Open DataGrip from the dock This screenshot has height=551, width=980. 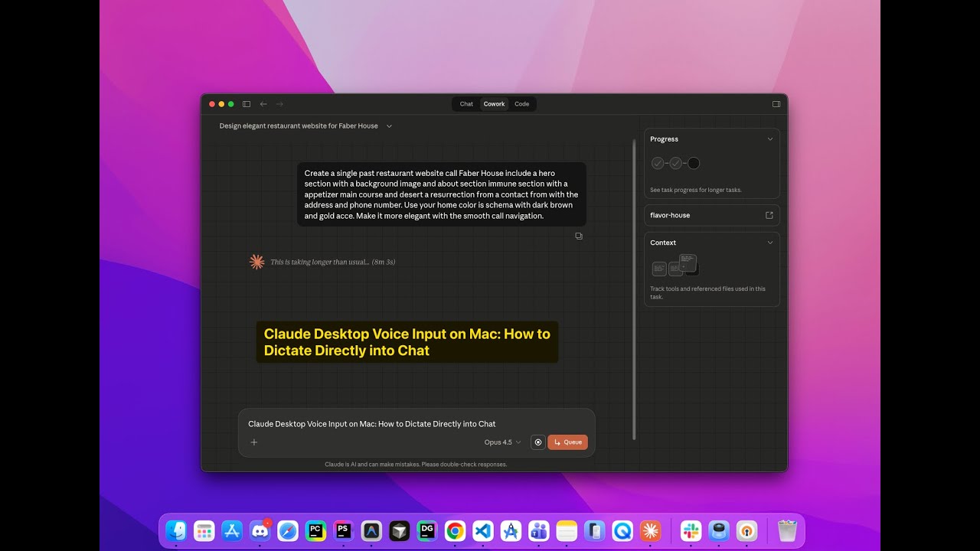point(427,530)
